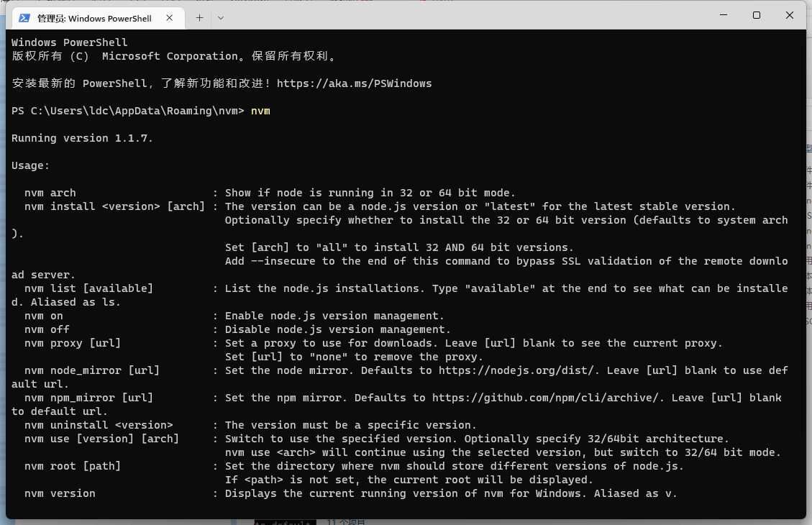Viewport: 812px width, 525px height.
Task: Click 'Set a proxy to use for downloads' text
Action: pos(474,343)
